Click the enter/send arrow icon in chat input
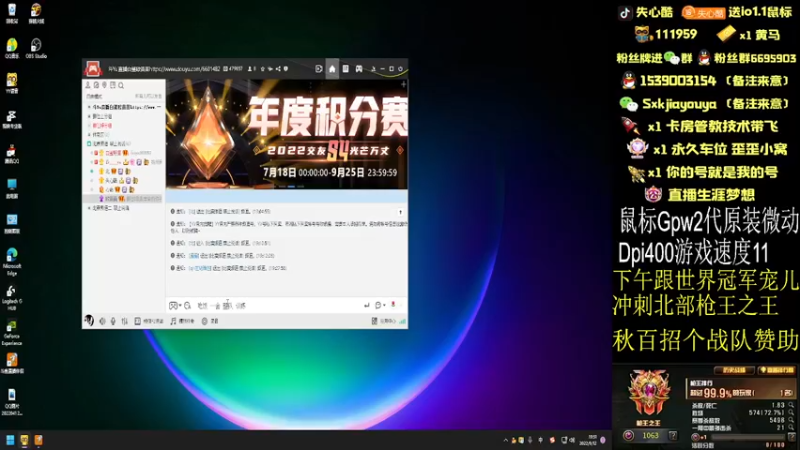The width and height of the screenshot is (800, 450). click(x=366, y=305)
